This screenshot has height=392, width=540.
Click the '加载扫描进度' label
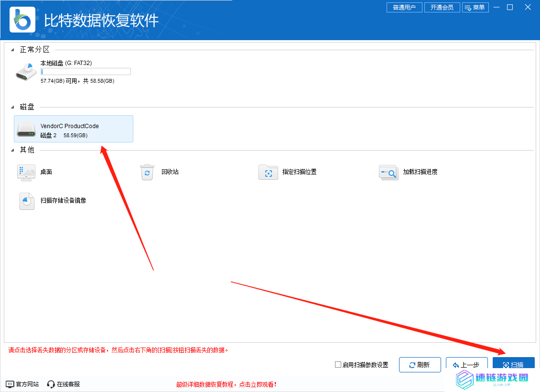[x=420, y=172]
